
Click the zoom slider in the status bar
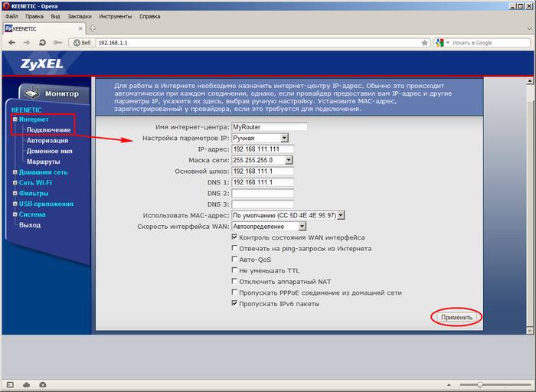(x=480, y=384)
